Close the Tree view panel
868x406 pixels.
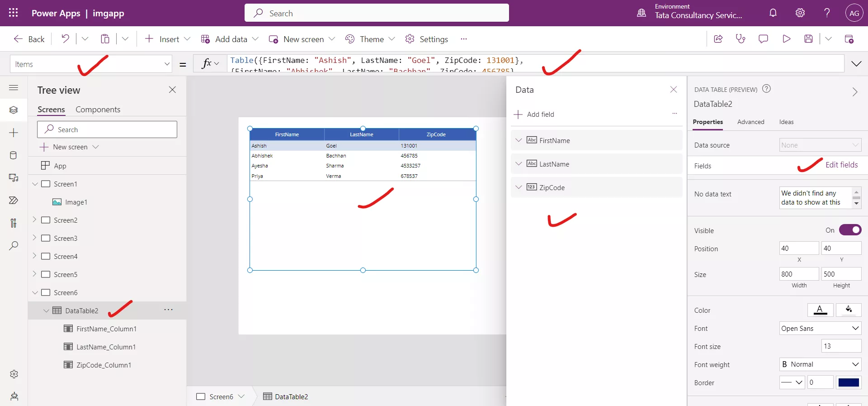pos(172,90)
